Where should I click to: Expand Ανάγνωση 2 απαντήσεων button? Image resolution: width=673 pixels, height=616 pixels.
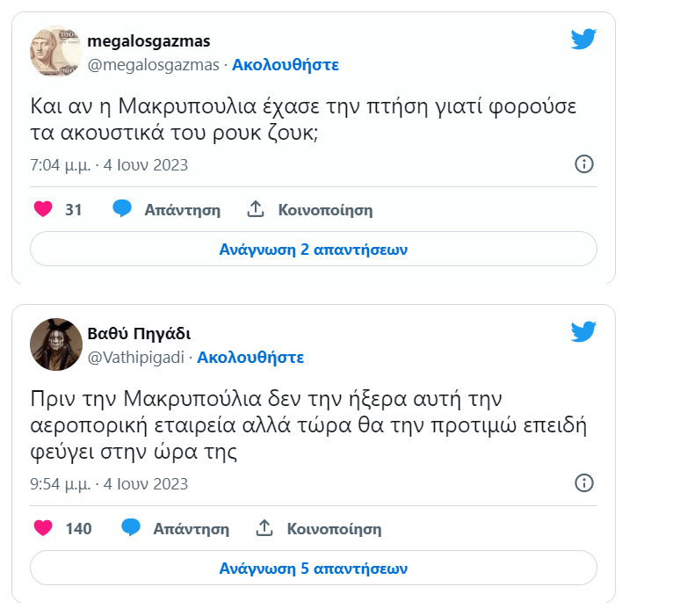pyautogui.click(x=314, y=250)
